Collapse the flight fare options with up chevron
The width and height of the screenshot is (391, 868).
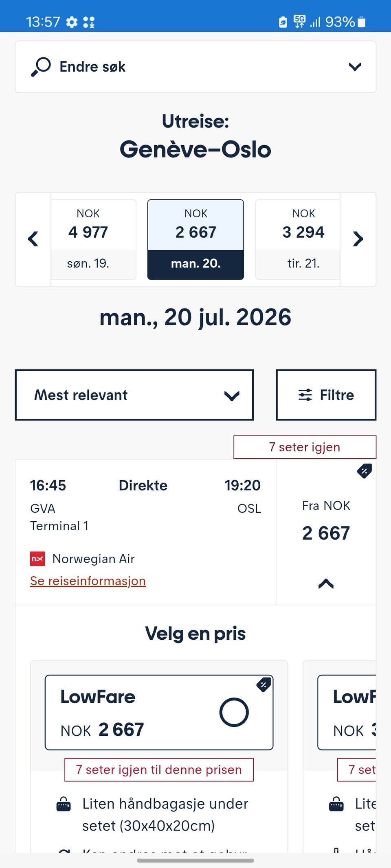click(326, 584)
